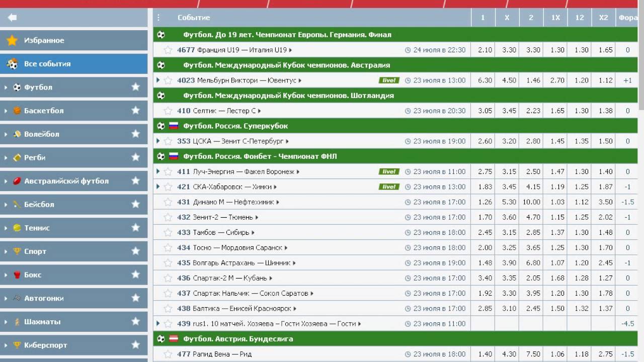This screenshot has width=644, height=362.
Task: Star the ЦСКА — Зенит С-Петербург event
Action: pyautogui.click(x=168, y=141)
